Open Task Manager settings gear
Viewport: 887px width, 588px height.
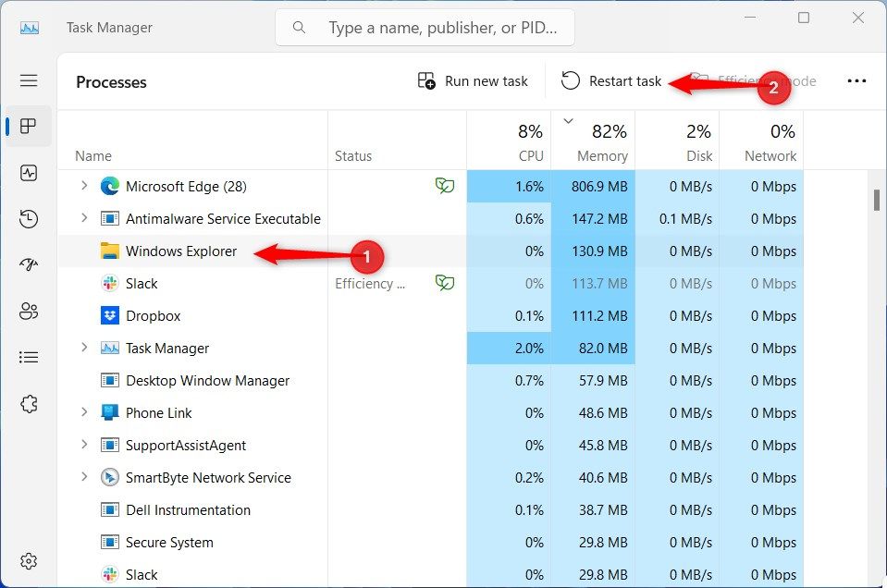[x=29, y=561]
